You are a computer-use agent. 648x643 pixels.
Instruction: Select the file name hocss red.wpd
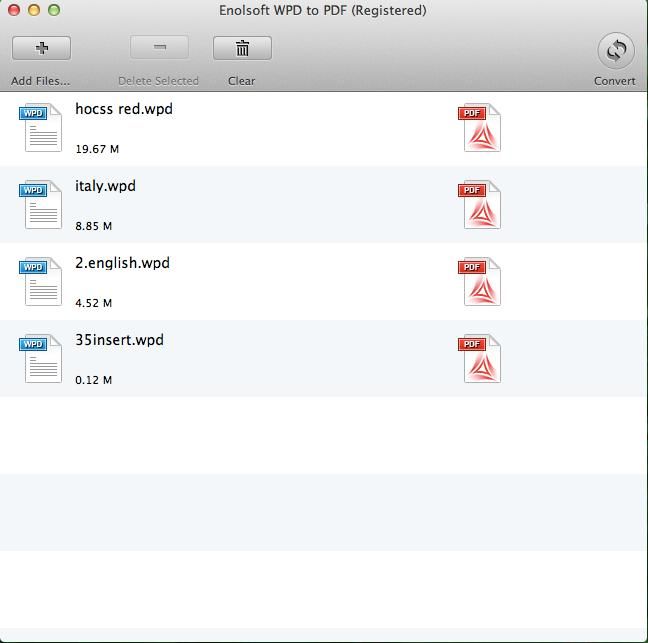pos(124,109)
